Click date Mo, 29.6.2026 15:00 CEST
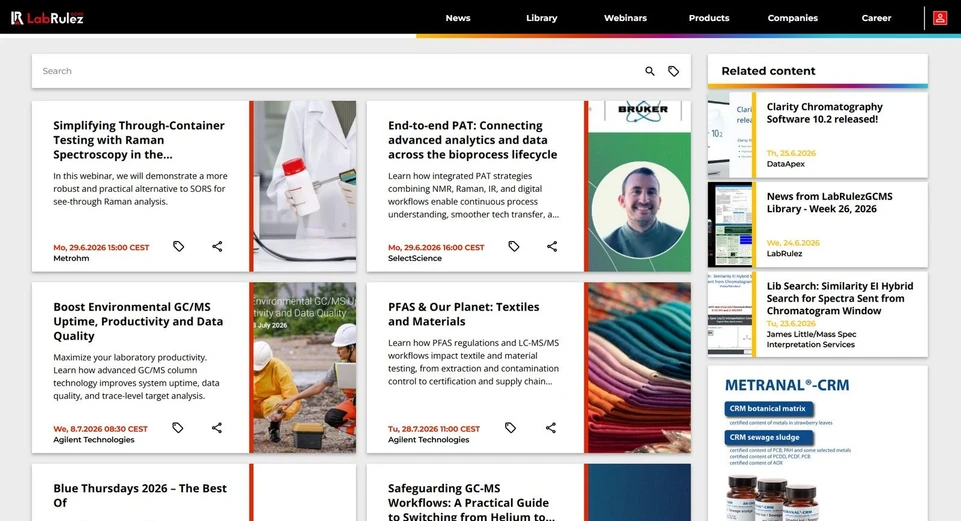This screenshot has height=521, width=961. pos(101,248)
